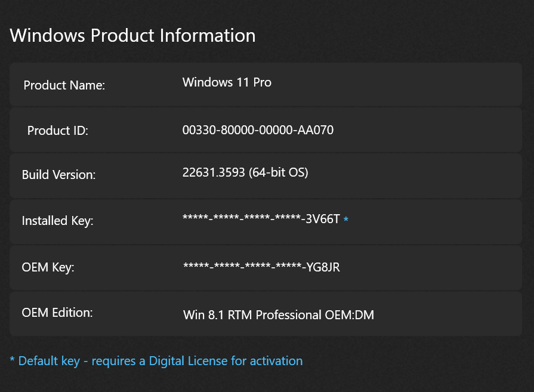Click the Installed Key label
534x392 pixels.
(57, 221)
